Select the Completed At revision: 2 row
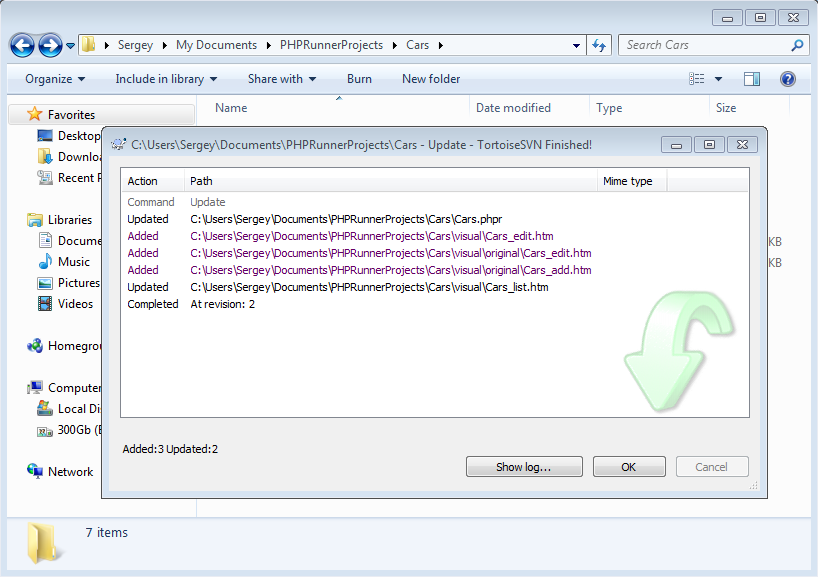Viewport: 818px width, 577px height. click(435, 304)
